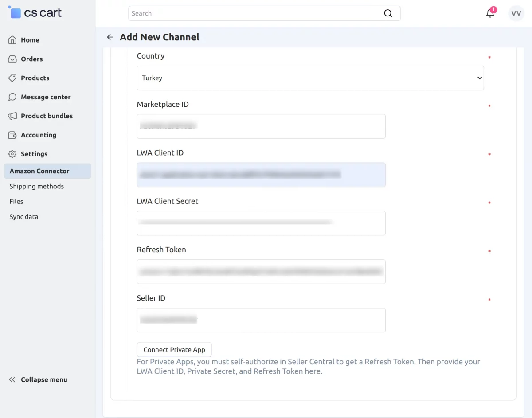
Task: Click the LWA Client Secret label
Action: [168, 201]
